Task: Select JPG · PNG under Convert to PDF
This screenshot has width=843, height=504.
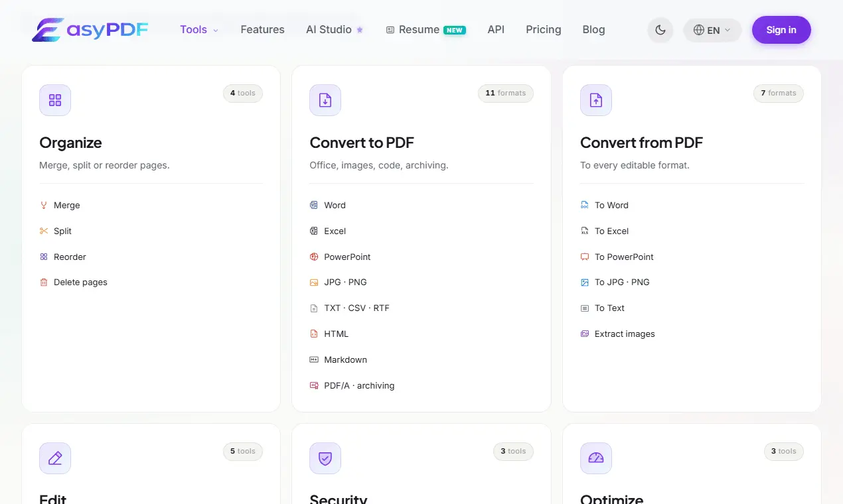Action: tap(345, 283)
